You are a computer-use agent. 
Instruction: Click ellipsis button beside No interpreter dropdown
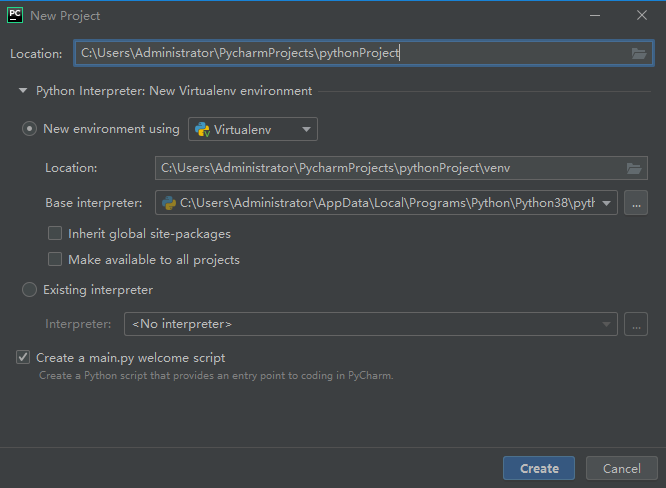tap(636, 324)
